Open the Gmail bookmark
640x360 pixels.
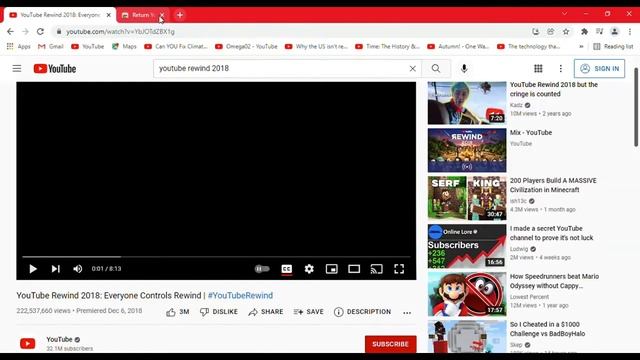[51, 47]
